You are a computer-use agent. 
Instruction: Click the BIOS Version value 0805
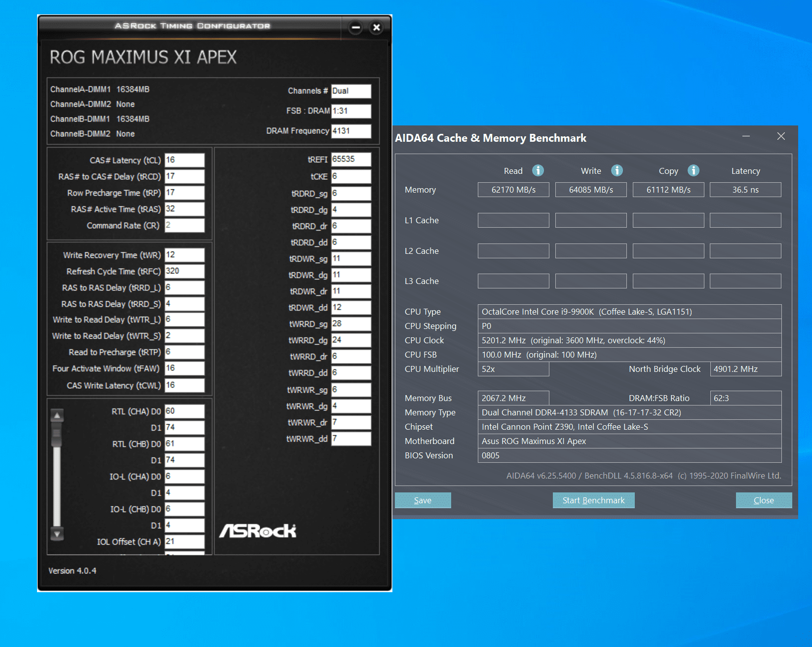tap(629, 455)
